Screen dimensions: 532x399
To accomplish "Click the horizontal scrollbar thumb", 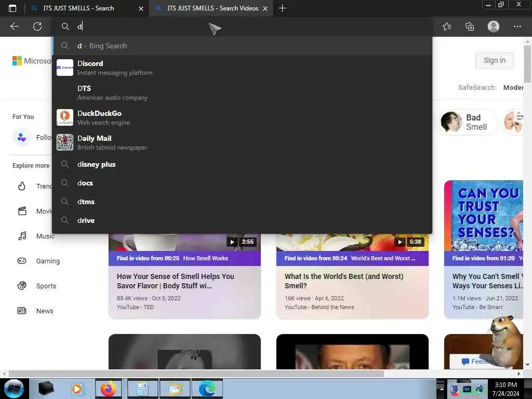I will click(x=196, y=374).
